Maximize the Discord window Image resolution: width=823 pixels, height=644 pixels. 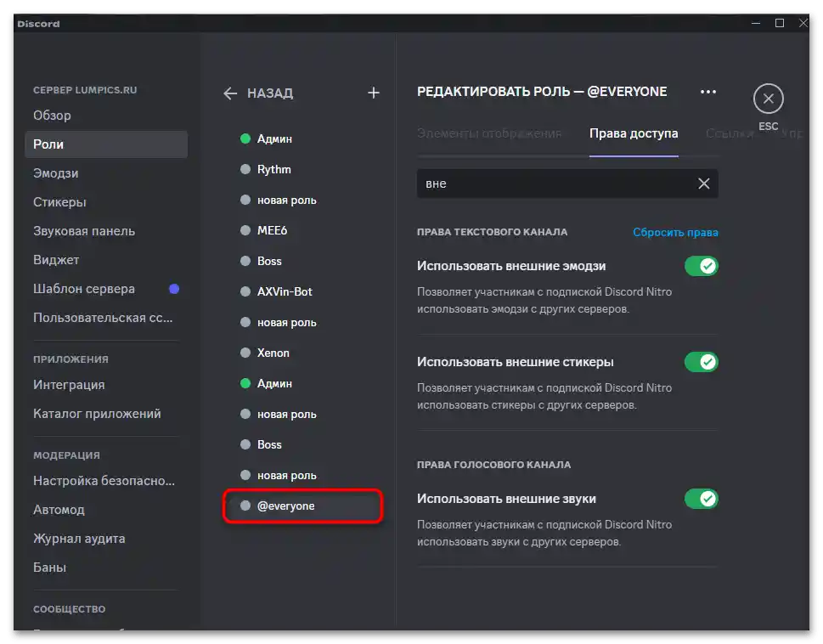780,24
